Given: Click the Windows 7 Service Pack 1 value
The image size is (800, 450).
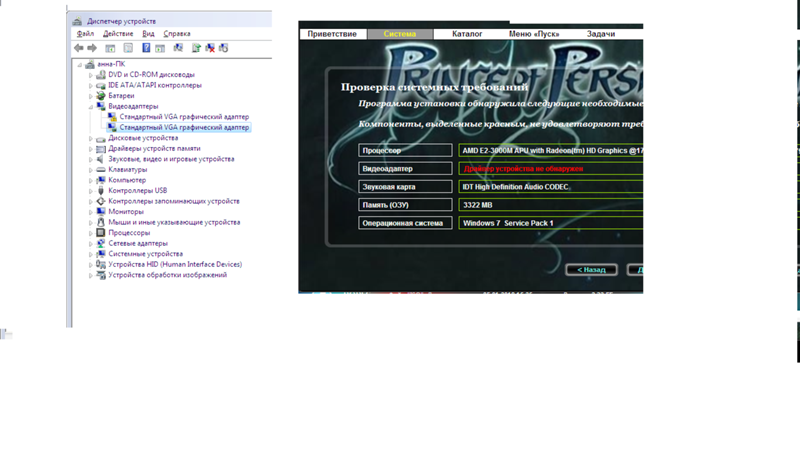Looking at the screenshot, I should click(x=508, y=223).
